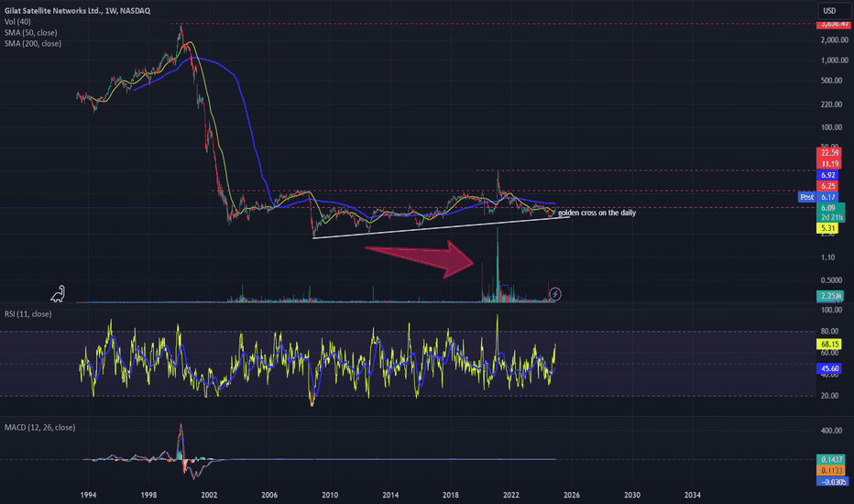This screenshot has width=854, height=504.
Task: Select the Vol (40) indicator legend
Action: (17, 22)
